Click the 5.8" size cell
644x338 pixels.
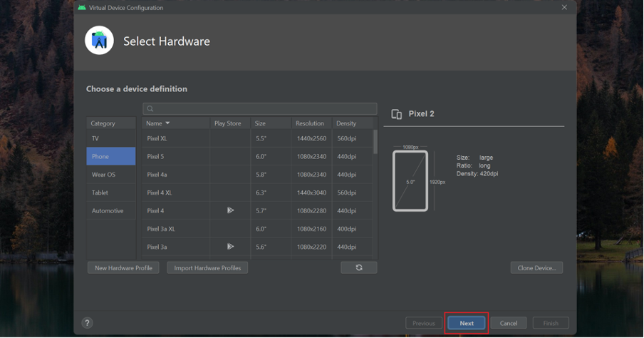click(261, 174)
